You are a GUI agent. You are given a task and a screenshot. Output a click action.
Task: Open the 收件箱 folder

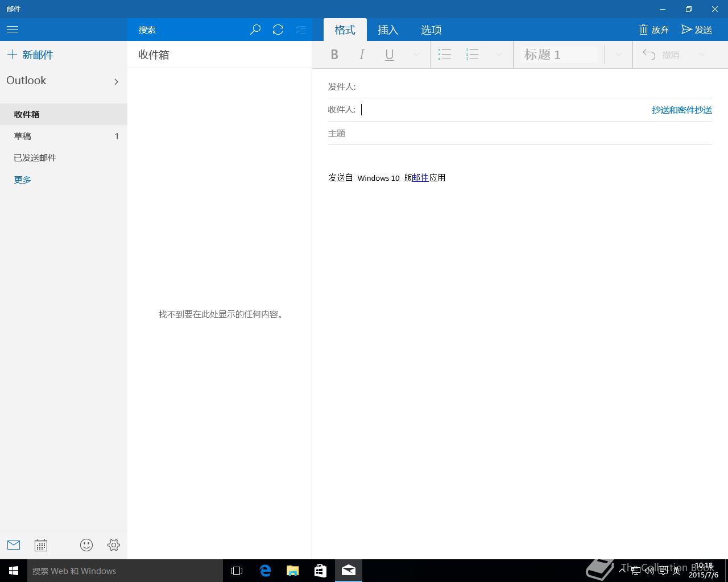(x=64, y=114)
